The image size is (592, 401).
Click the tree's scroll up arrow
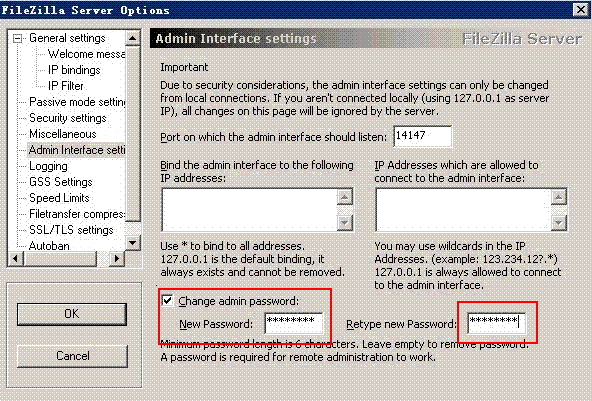[133, 38]
